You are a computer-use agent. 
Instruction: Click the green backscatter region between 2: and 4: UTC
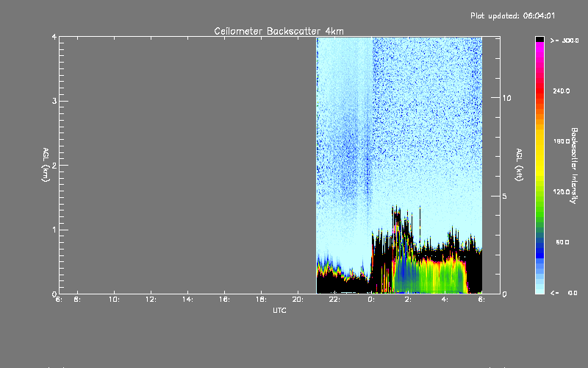coord(431,276)
